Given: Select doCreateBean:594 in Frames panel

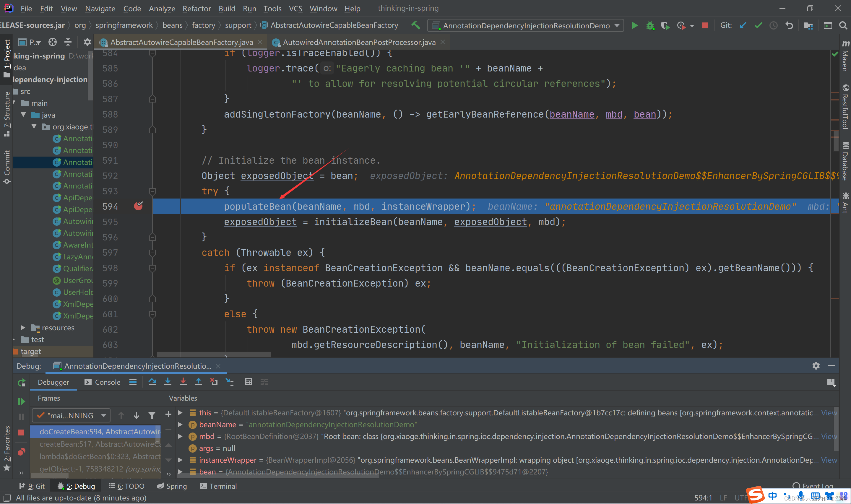Looking at the screenshot, I should (98, 432).
